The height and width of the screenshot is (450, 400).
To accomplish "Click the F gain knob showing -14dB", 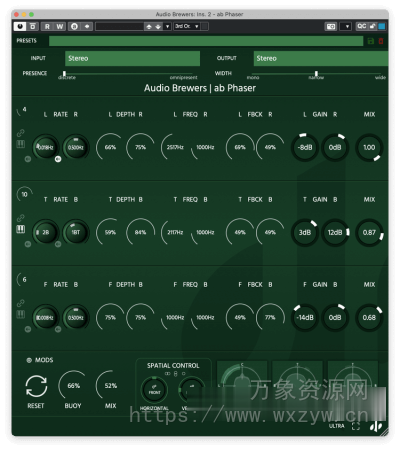I will tap(305, 317).
